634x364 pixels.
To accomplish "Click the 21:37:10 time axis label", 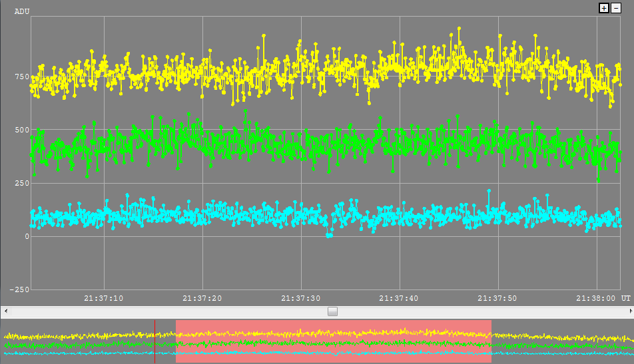I will [105, 299].
